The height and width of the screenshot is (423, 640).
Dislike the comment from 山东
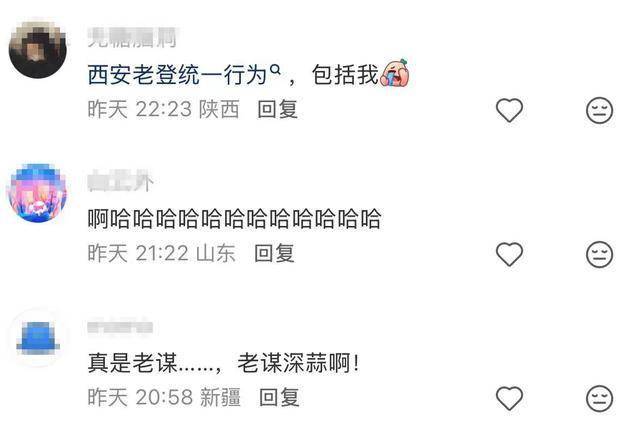(599, 254)
